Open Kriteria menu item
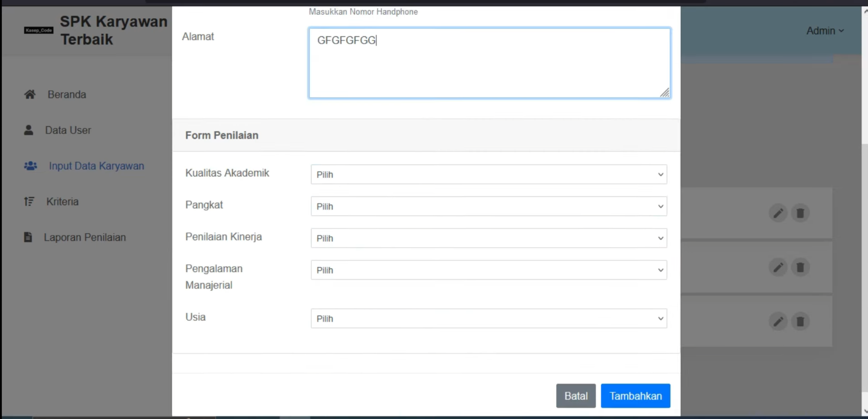This screenshot has height=419, width=868. 62,201
